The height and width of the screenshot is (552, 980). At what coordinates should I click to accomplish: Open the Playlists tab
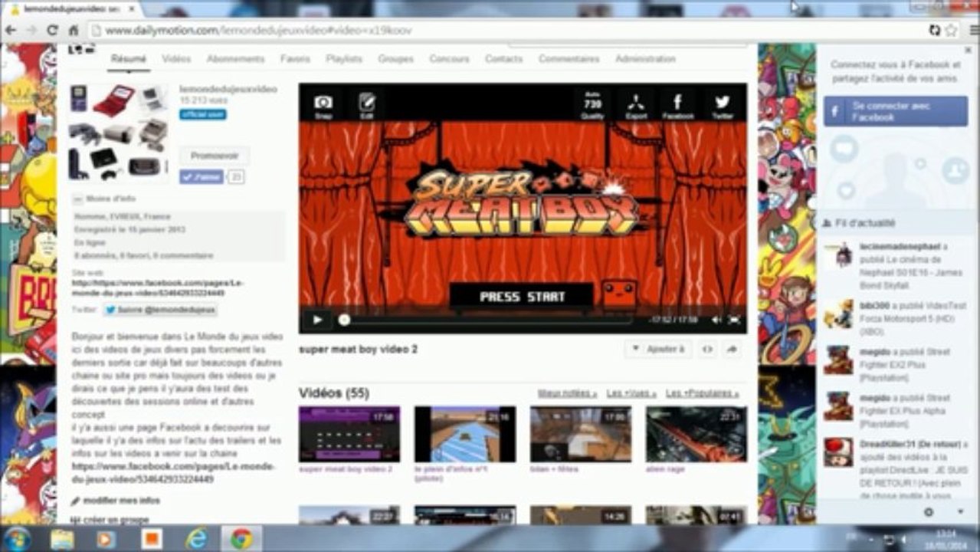(344, 59)
